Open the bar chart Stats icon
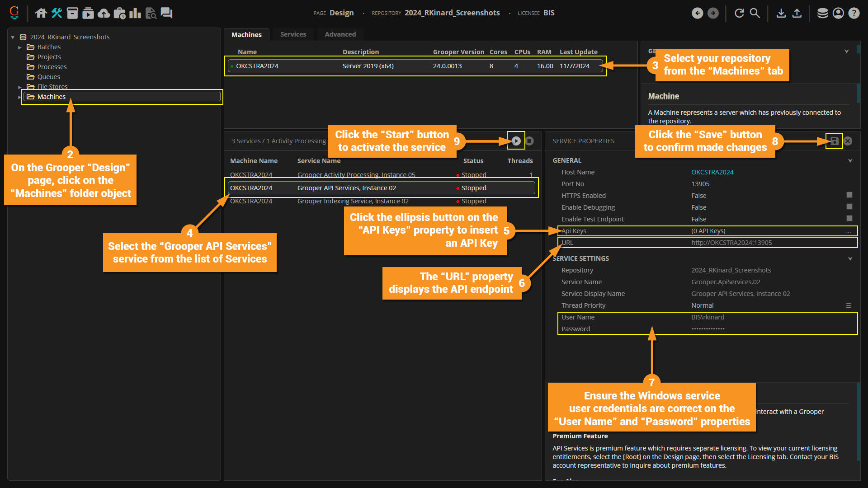 pyautogui.click(x=135, y=13)
